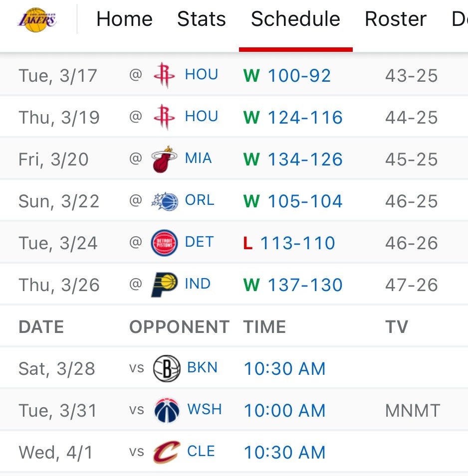The height and width of the screenshot is (476, 468).
Task: Click the Rockets logo on 3/17 row
Action: pyautogui.click(x=164, y=76)
